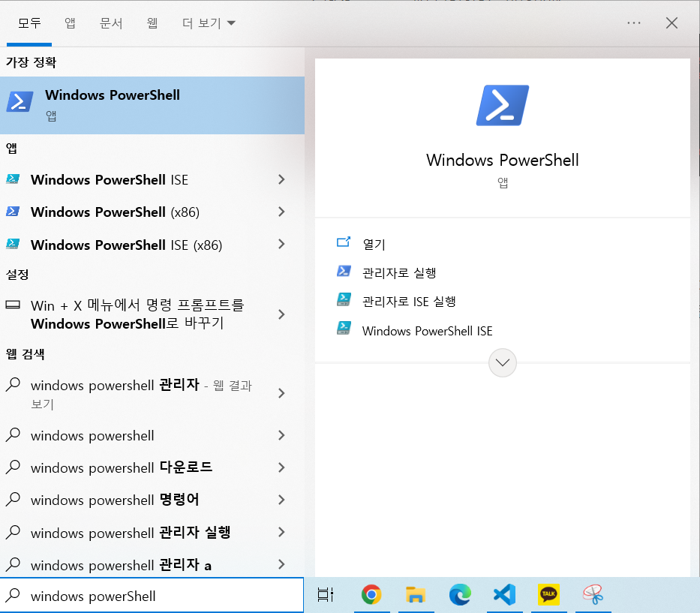Viewport: 700px width, 613px height.
Task: Click 열기 to open PowerShell
Action: (374, 244)
